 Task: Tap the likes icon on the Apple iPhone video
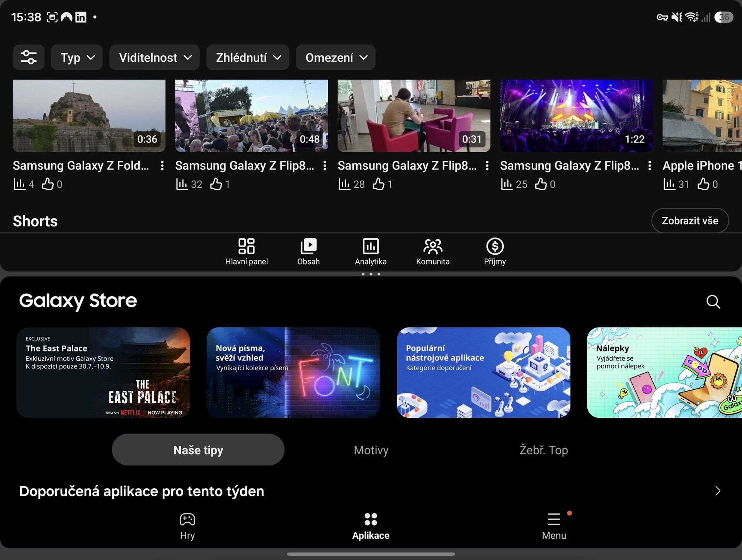(704, 184)
